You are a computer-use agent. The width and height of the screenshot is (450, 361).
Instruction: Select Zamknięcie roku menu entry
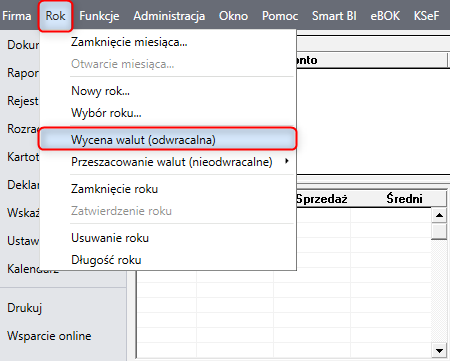click(x=167, y=189)
